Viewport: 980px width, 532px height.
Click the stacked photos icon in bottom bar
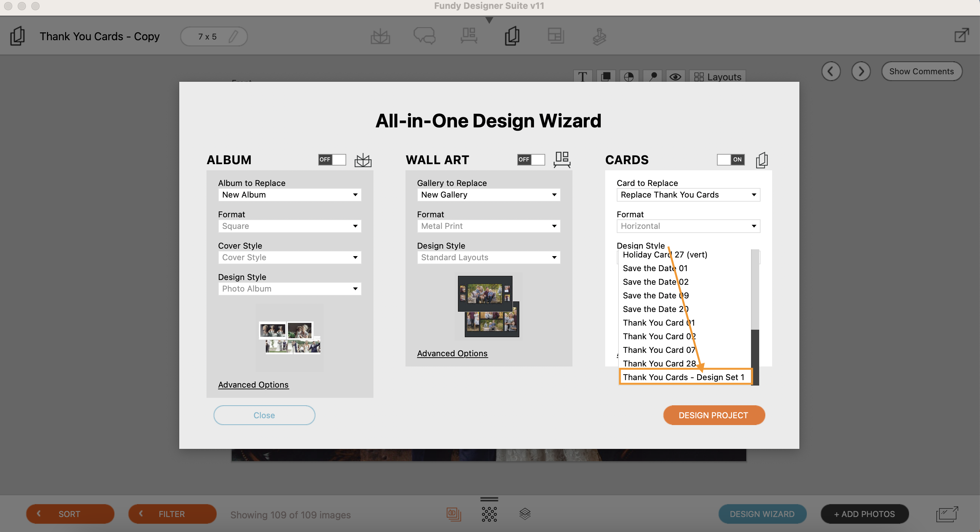point(454,514)
